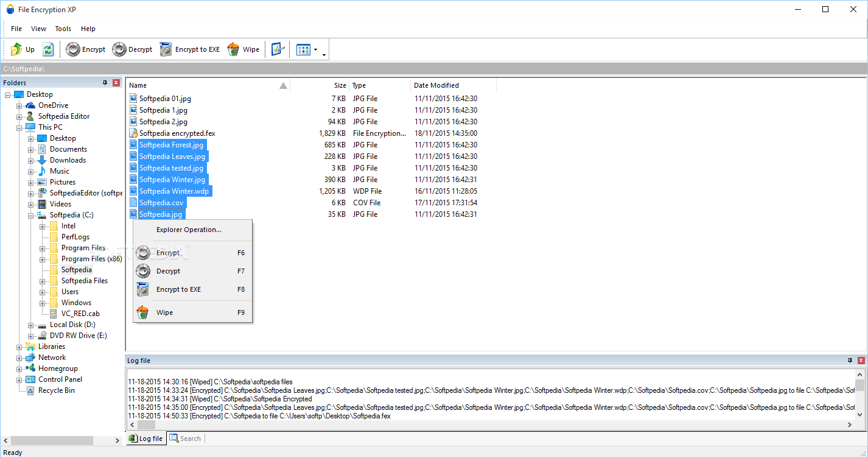868x458 pixels.
Task: Pin the Folders panel
Action: (x=105, y=83)
